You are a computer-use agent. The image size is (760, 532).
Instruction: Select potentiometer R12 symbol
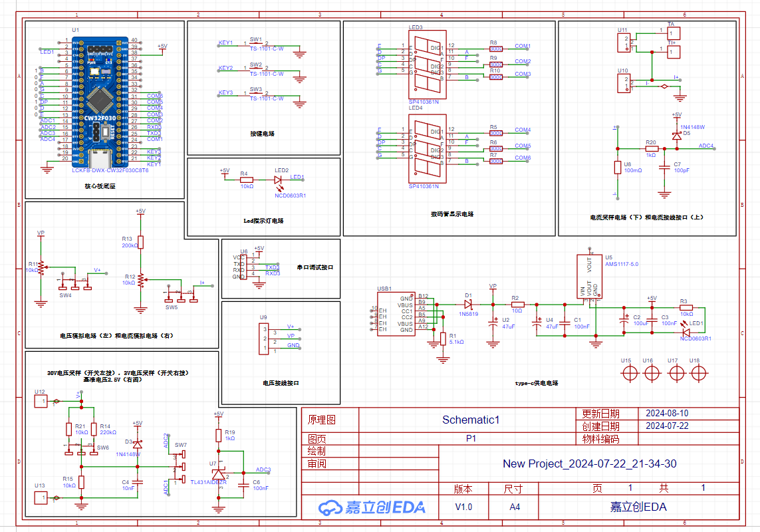click(x=140, y=280)
